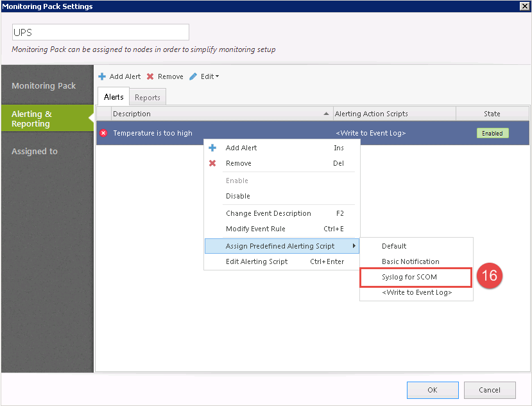Choose Add Alert from the context menu
This screenshot has width=532, height=406.
[282, 148]
